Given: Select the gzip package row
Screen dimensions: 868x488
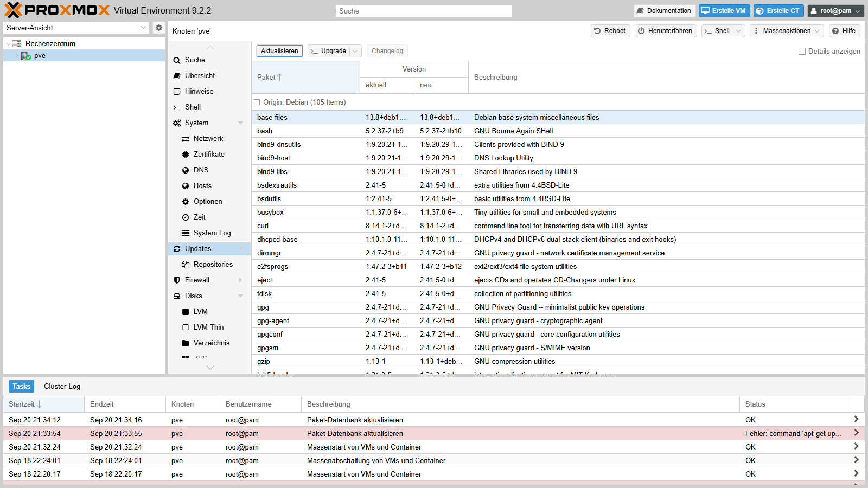Looking at the screenshot, I should (558, 361).
